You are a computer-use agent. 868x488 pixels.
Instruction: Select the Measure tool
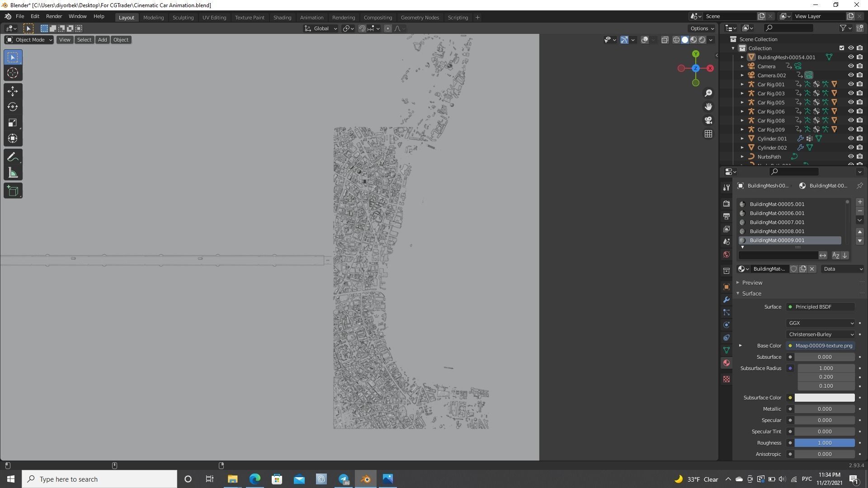[x=13, y=174]
